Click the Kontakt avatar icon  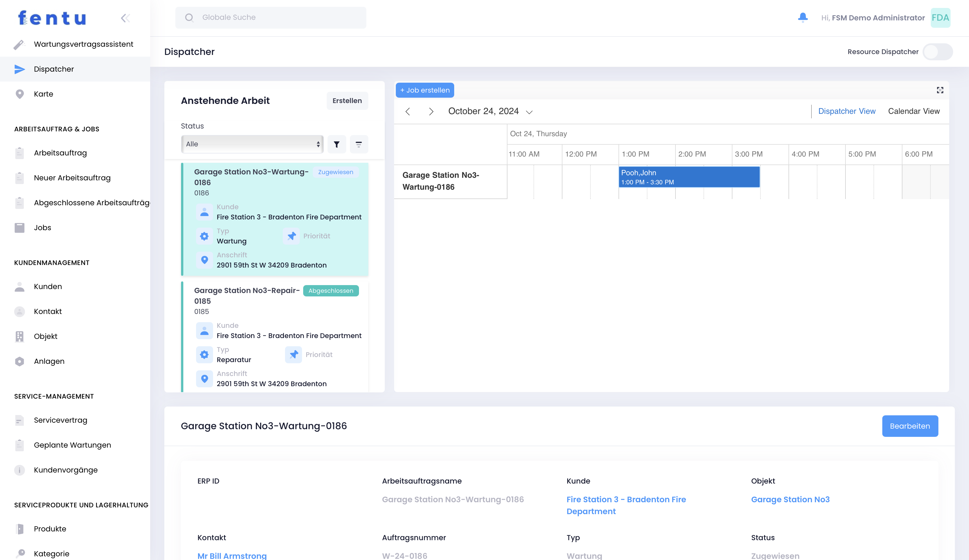(19, 311)
